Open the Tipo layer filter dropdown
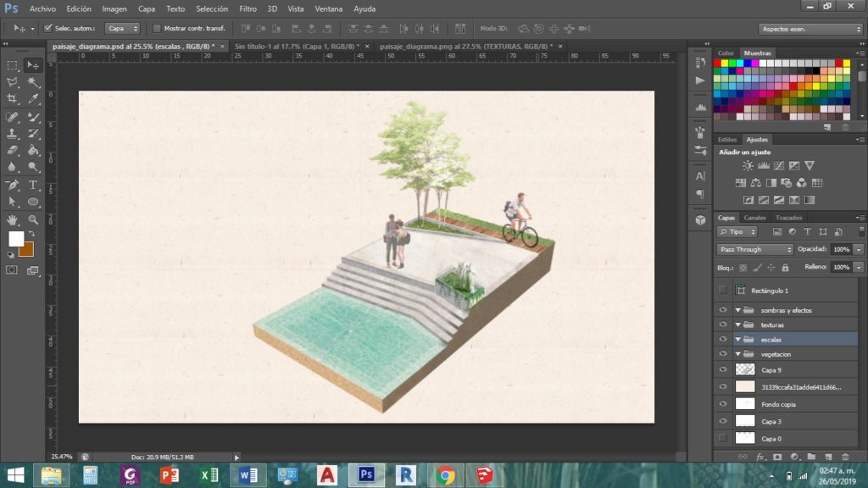 point(737,232)
